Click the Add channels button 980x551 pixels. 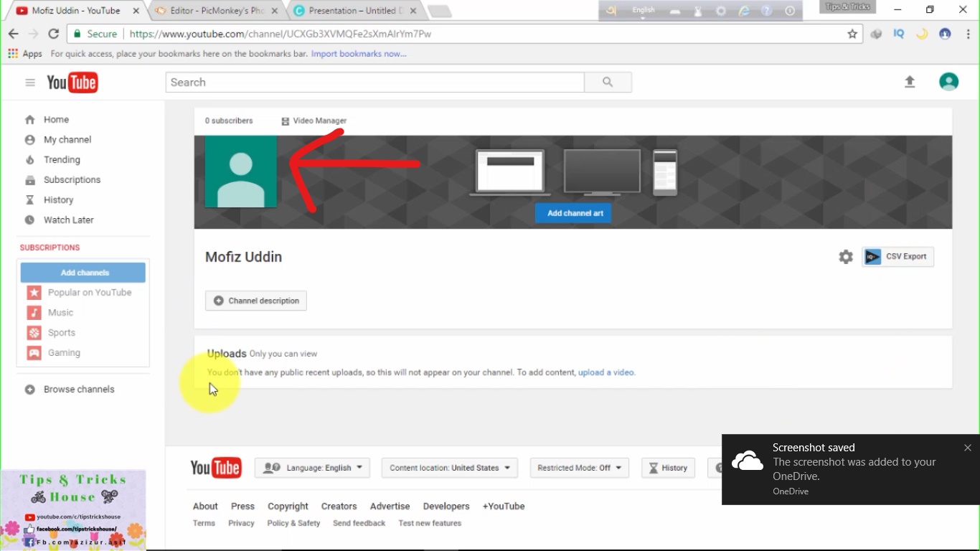coord(83,273)
